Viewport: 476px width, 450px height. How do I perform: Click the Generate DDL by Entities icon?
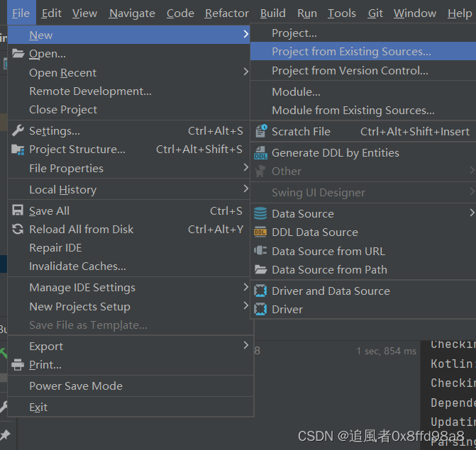tap(260, 153)
